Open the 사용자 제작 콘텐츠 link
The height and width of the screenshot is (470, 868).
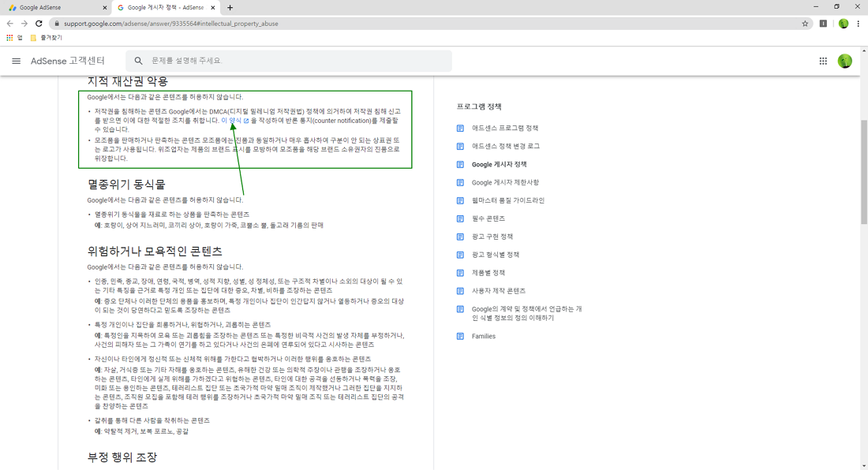click(x=499, y=291)
